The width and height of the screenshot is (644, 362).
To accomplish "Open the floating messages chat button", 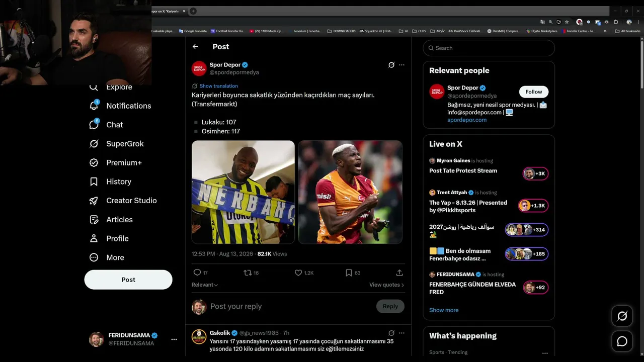I will point(622,341).
